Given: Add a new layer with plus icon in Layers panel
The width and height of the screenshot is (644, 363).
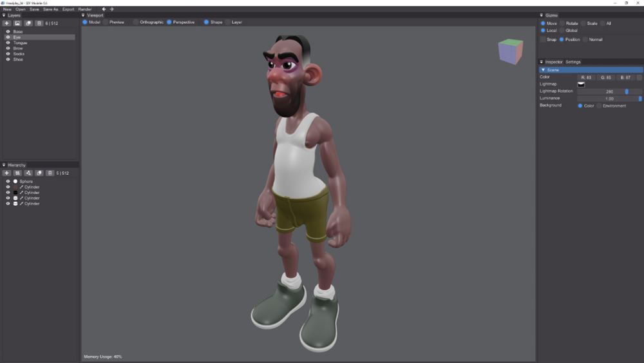Looking at the screenshot, I should [x=6, y=23].
